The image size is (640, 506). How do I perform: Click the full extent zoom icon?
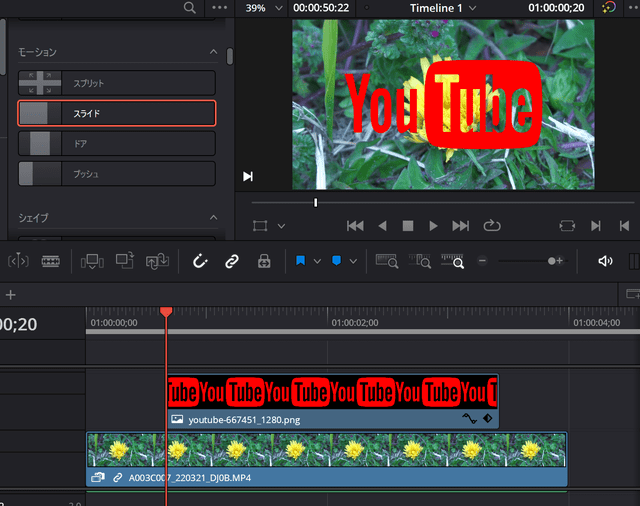click(387, 261)
